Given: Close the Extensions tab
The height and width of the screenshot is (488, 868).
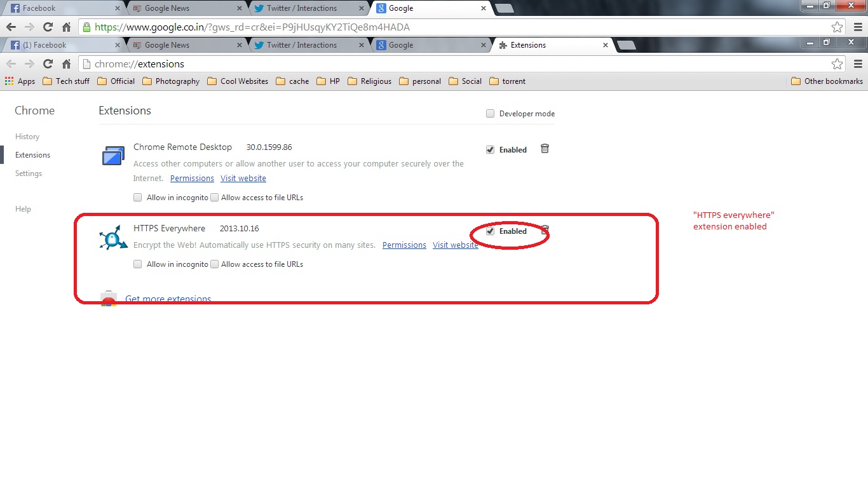Looking at the screenshot, I should (x=606, y=45).
